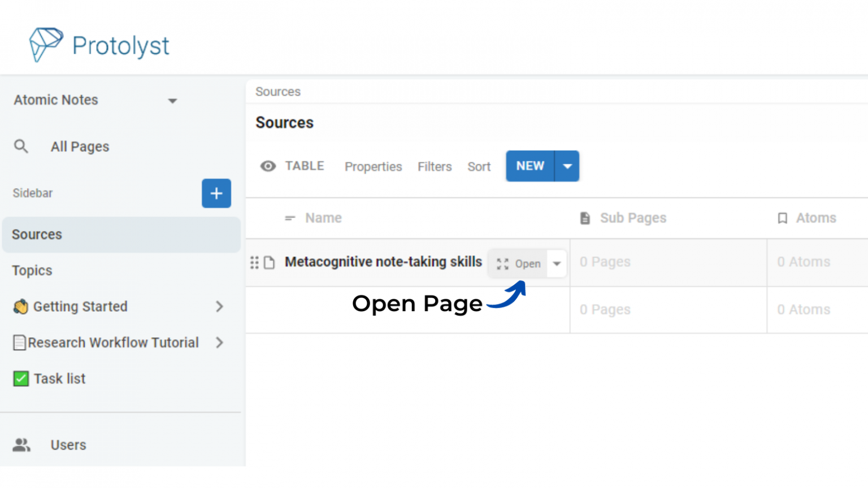Click the blue NEW button
This screenshot has height=488, width=868.
(530, 166)
